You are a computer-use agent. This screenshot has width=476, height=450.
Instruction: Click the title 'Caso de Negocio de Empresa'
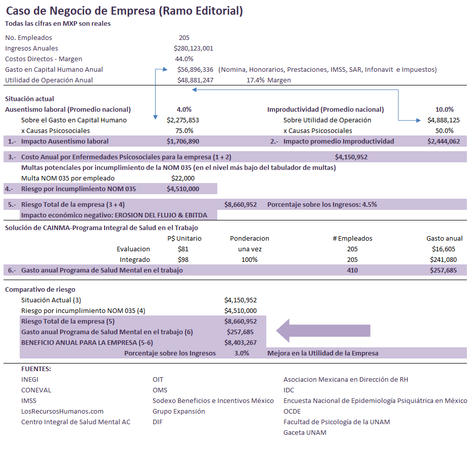click(124, 10)
